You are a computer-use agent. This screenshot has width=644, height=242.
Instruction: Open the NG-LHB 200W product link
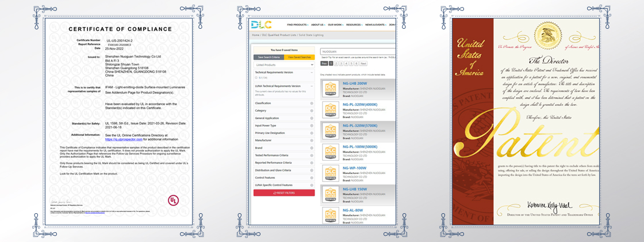[x=355, y=83]
